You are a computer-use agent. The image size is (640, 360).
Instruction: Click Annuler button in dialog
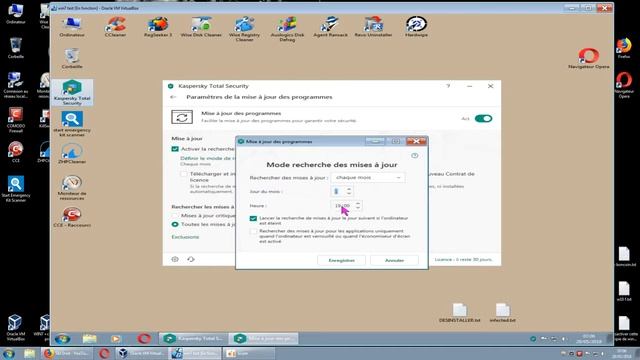coord(394,260)
